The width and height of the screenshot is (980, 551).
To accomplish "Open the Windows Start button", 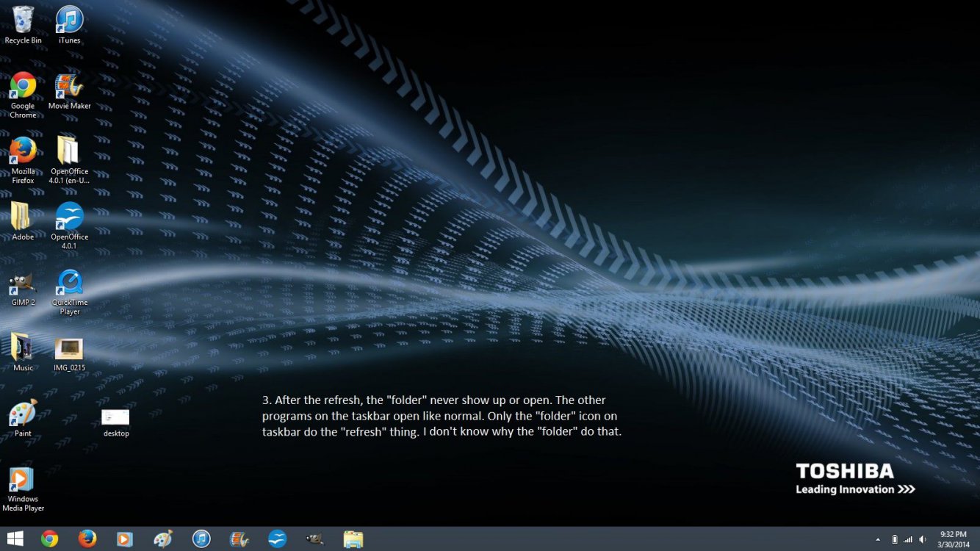I will 15,539.
